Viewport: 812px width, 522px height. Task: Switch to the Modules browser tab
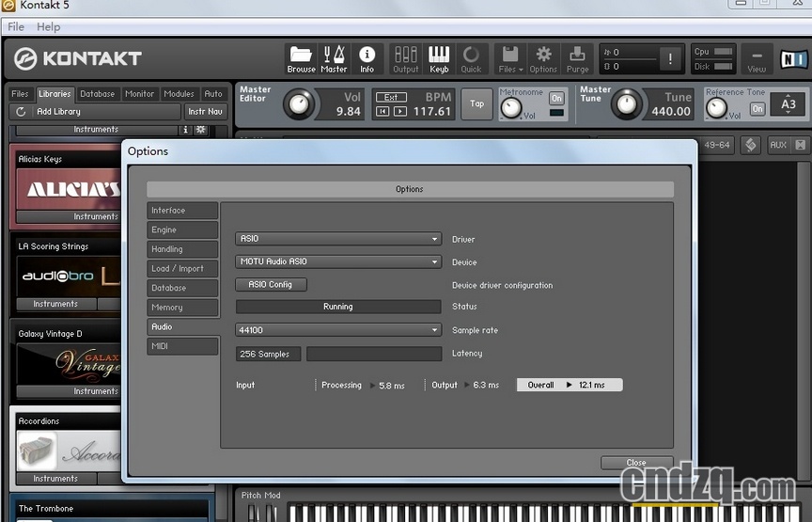(179, 94)
